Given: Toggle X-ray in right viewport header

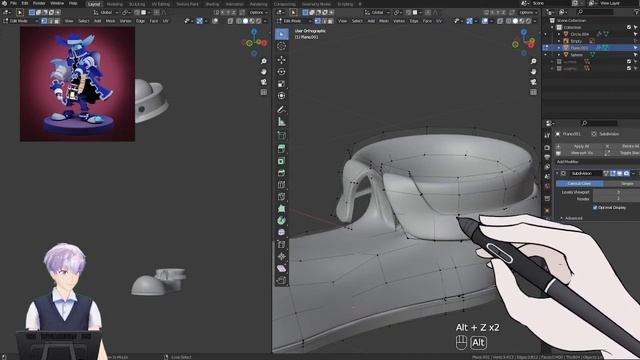Looking at the screenshot, I should 500,21.
